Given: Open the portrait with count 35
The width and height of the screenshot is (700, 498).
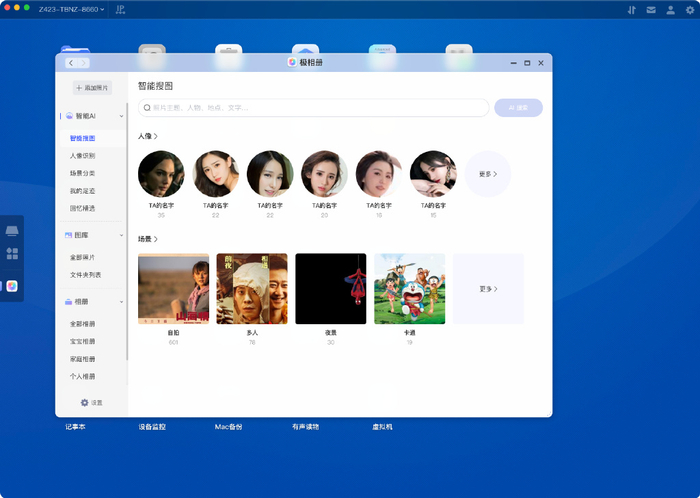Looking at the screenshot, I should pos(161,174).
